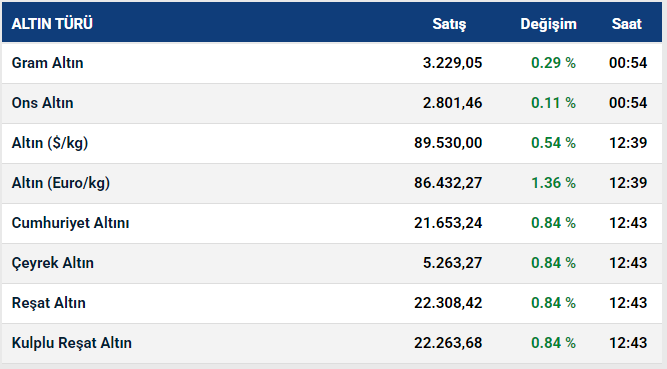The width and height of the screenshot is (667, 369).
Task: Click Kulplu Reşat Altın price 22.263,68
Action: (x=448, y=343)
